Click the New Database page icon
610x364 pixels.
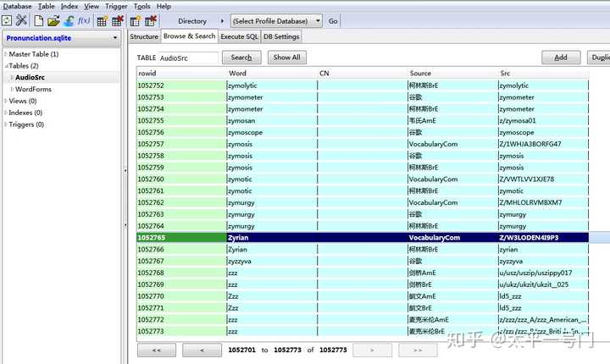tap(38, 20)
